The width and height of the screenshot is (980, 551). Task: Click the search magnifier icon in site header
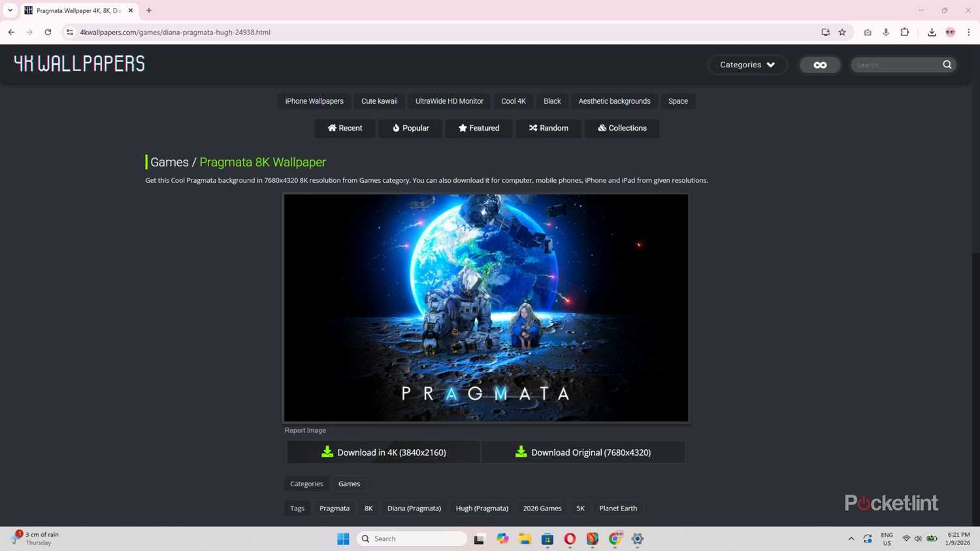947,65
